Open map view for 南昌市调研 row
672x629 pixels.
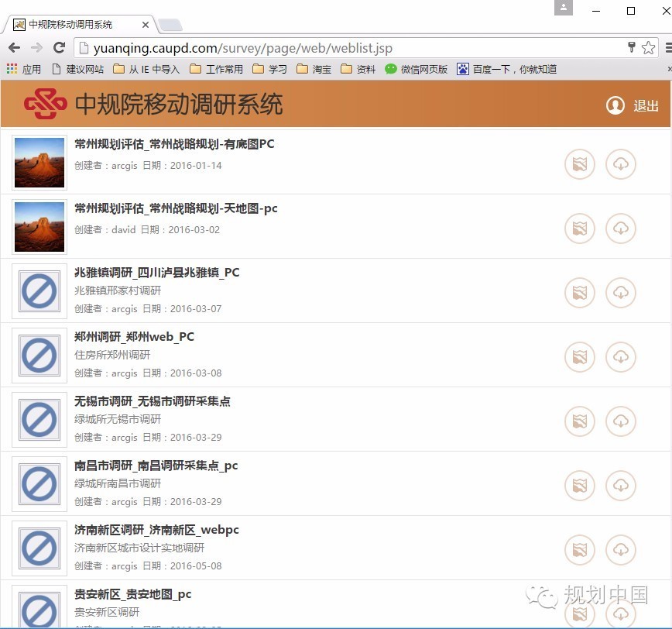click(x=580, y=486)
